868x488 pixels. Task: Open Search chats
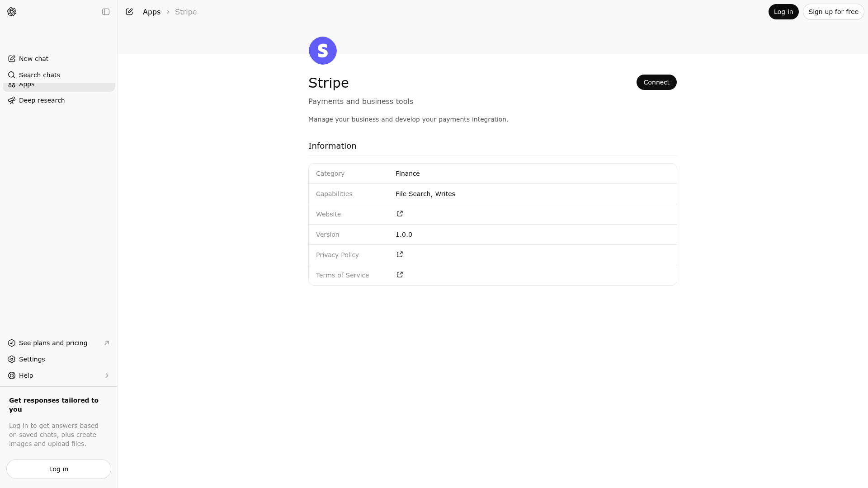39,75
